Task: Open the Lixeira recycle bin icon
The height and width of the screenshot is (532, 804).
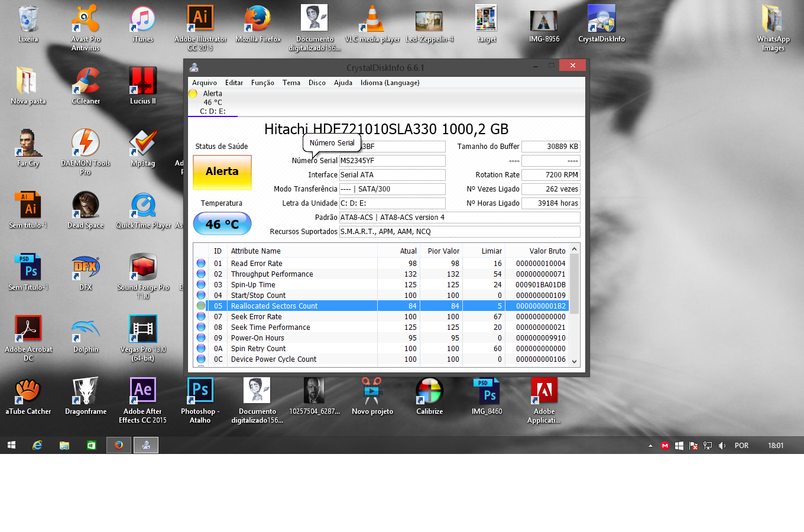Action: [x=28, y=24]
